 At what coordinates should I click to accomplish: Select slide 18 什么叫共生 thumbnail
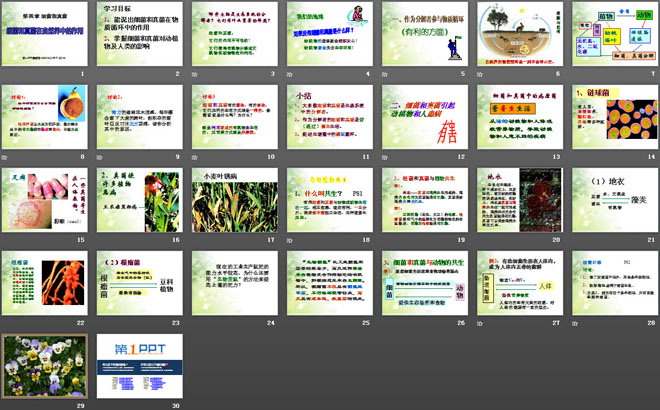(x=330, y=200)
